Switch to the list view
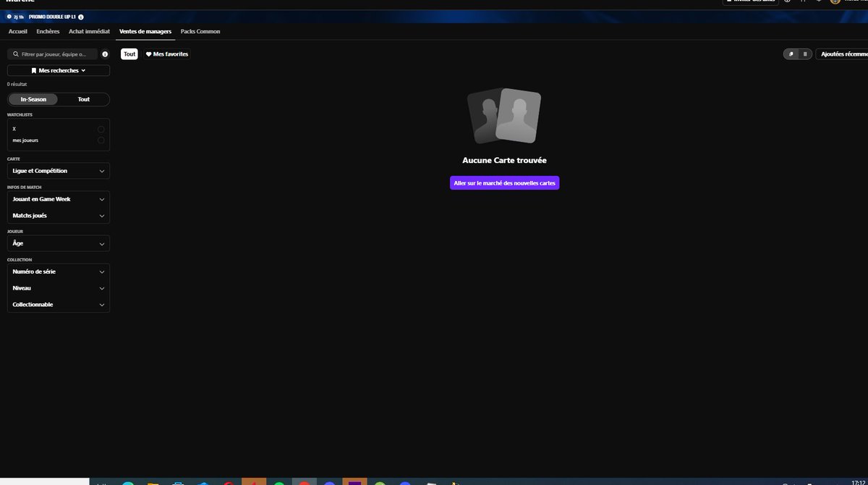The image size is (868, 485). pyautogui.click(x=805, y=54)
